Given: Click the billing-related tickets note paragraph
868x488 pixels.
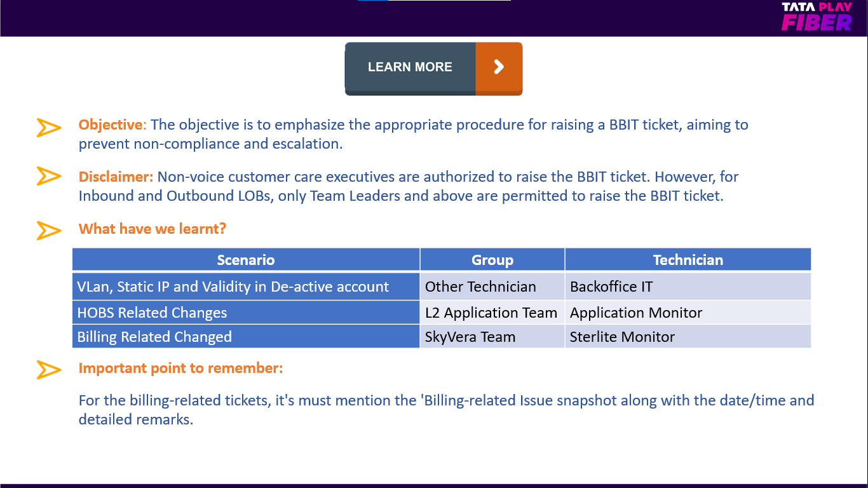Looking at the screenshot, I should point(446,410).
